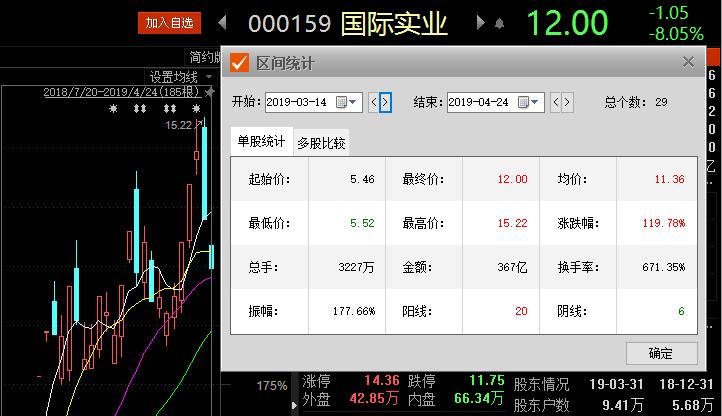Click the 均价 value 11.36
722x416 pixels.
tap(670, 179)
